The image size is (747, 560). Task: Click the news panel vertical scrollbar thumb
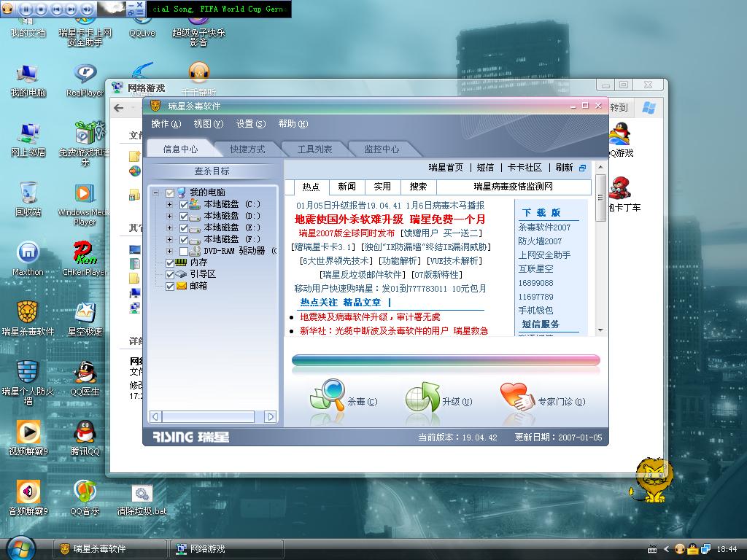point(600,198)
